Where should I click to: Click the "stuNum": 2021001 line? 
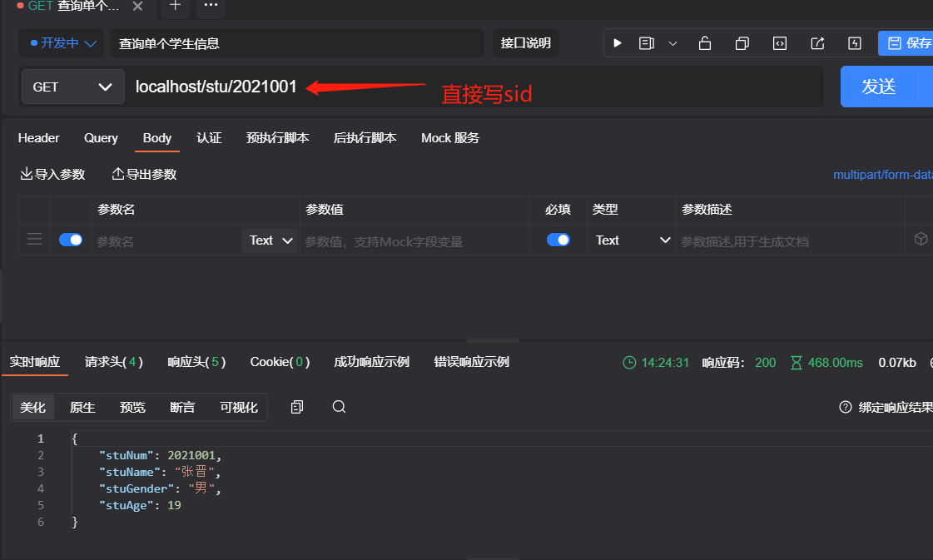(160, 455)
